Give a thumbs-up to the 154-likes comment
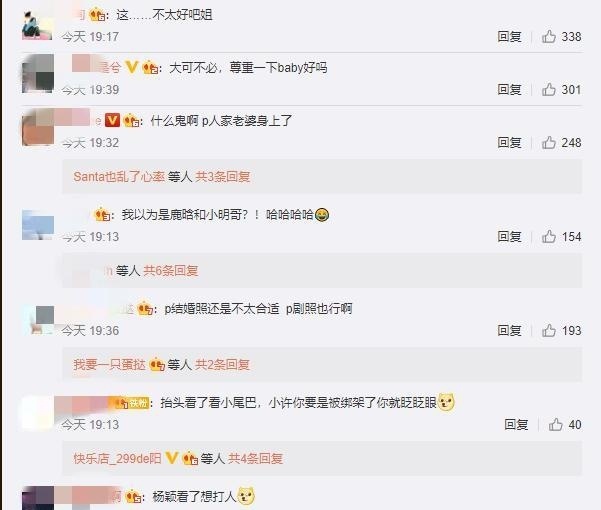This screenshot has height=510, width=601. [549, 236]
